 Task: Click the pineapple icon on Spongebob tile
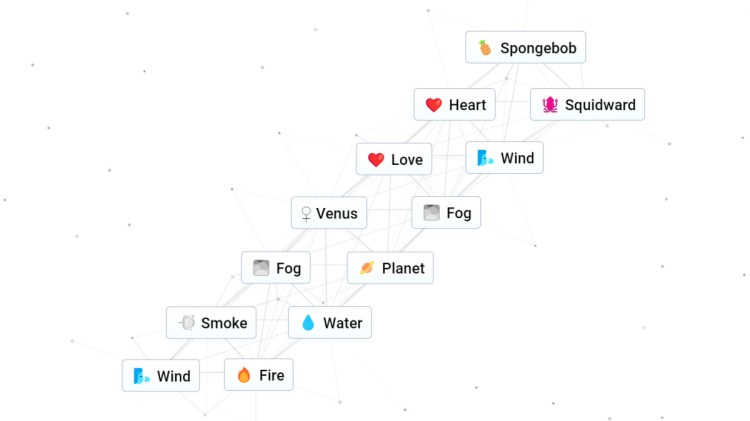pos(485,48)
